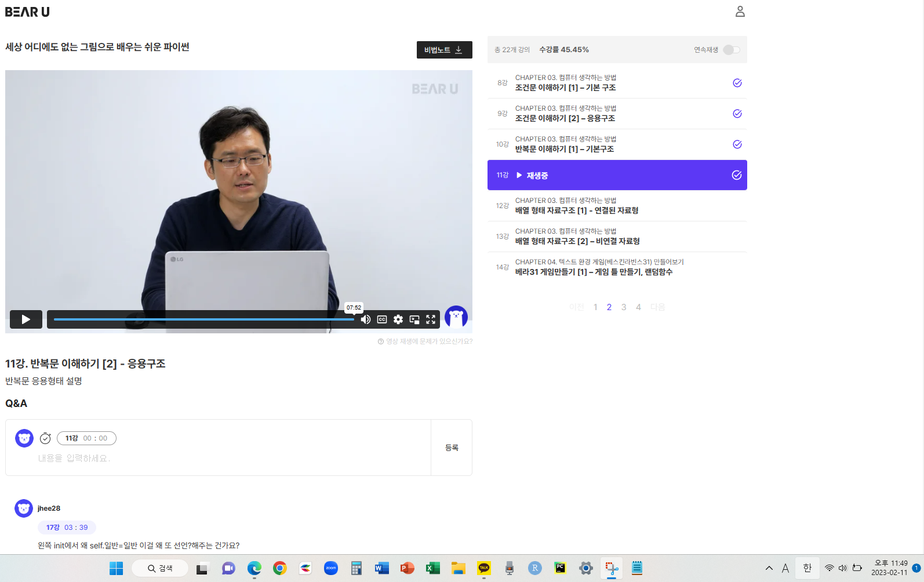Open R application from taskbar
This screenshot has width=924, height=582.
pos(535,568)
